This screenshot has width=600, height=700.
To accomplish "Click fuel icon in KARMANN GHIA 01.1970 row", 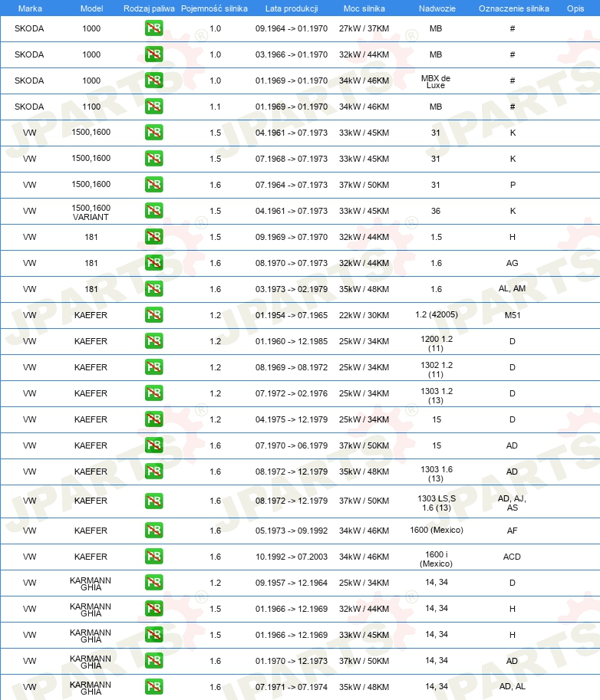I will pyautogui.click(x=153, y=661).
